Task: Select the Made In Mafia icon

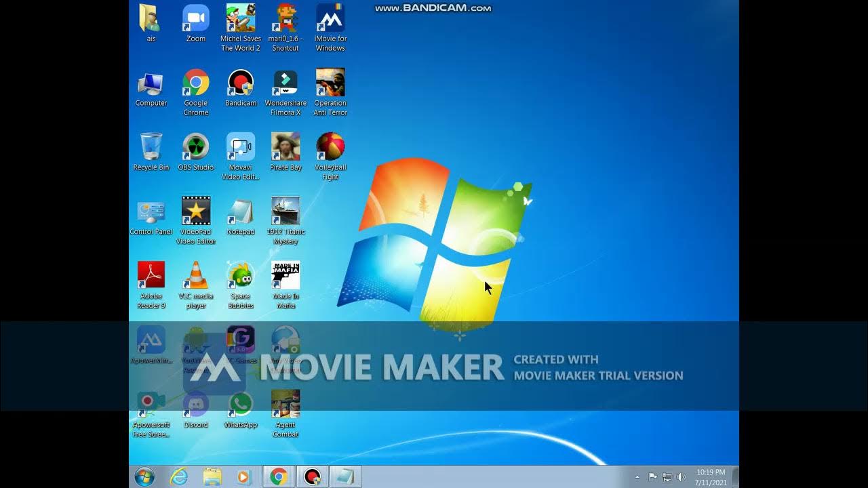Action: pyautogui.click(x=285, y=286)
